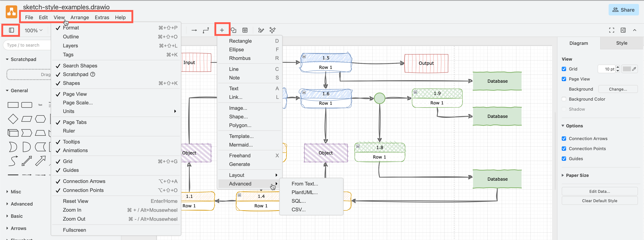Pick the rounded rectangle shape
The width and height of the screenshot is (644, 240).
click(x=27, y=105)
